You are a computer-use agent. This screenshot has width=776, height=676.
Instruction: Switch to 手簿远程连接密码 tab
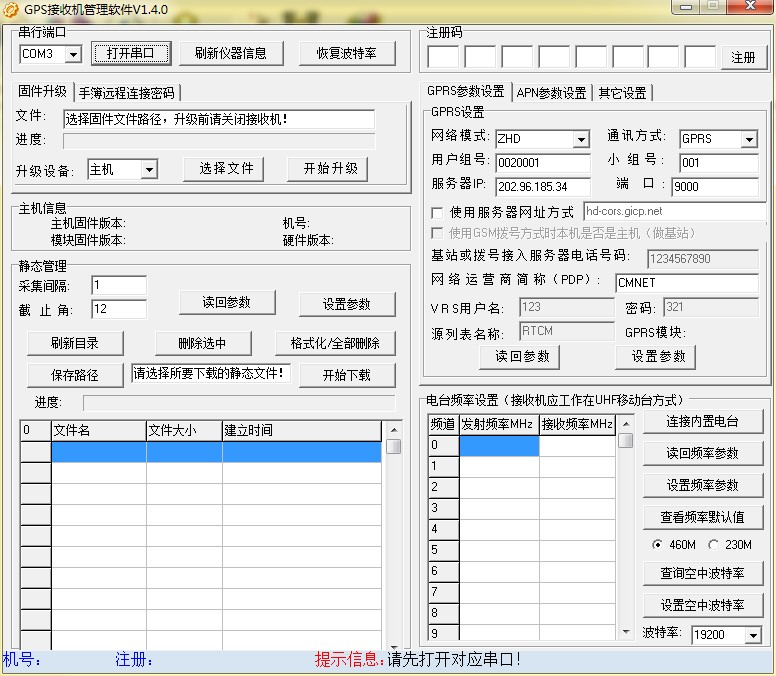pos(127,93)
